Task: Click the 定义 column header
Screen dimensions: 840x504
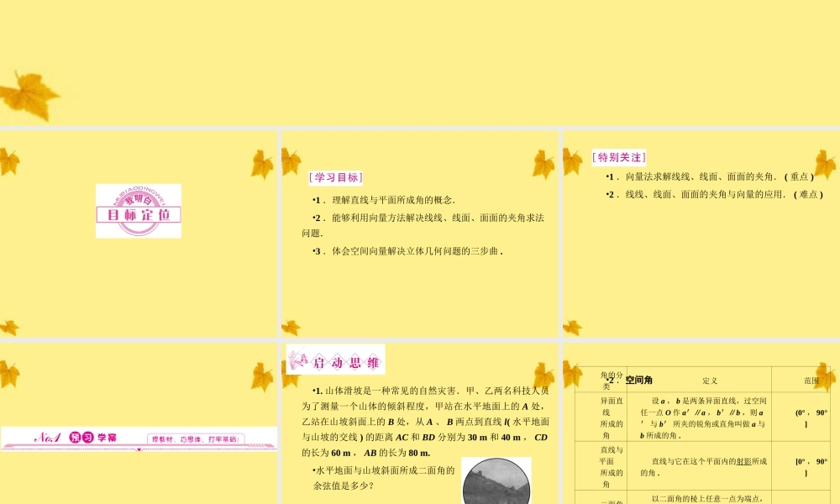Action: click(710, 381)
